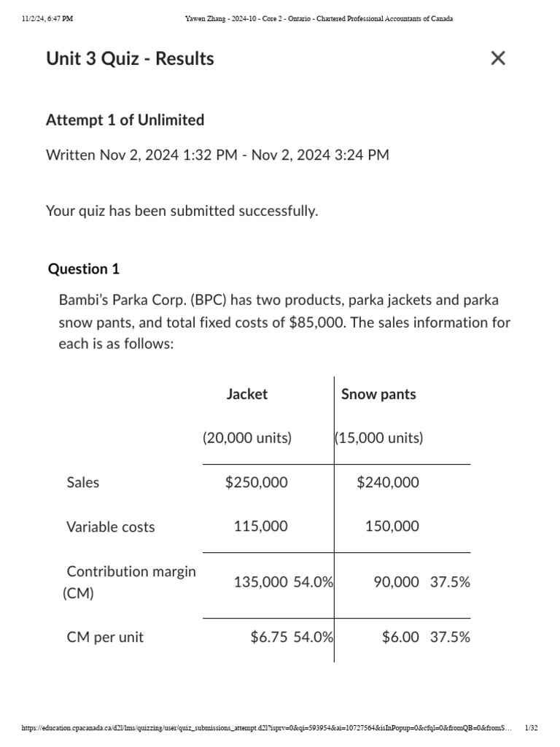Screen dimensions: 560x747
Task: Click the "Question 1" label
Action: (84, 268)
